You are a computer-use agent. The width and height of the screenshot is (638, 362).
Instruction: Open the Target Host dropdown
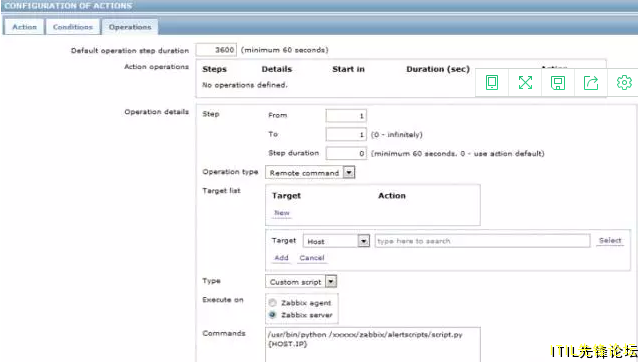[x=336, y=241]
